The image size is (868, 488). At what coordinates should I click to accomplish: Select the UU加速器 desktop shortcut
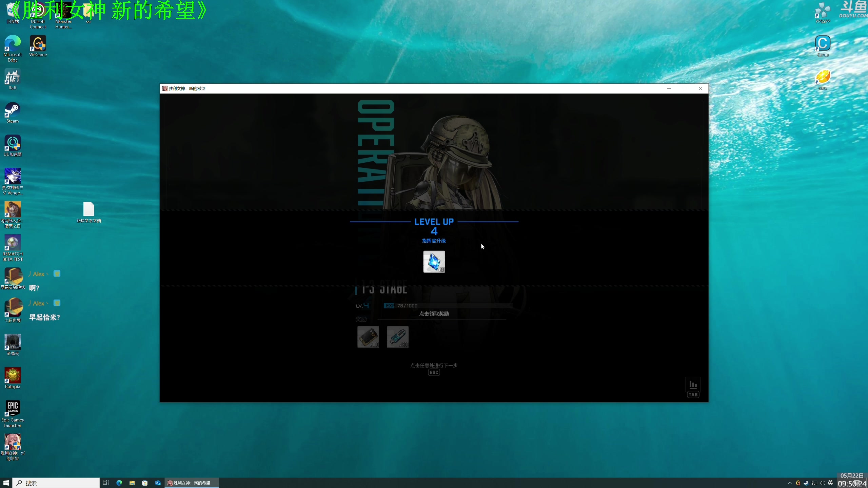13,145
